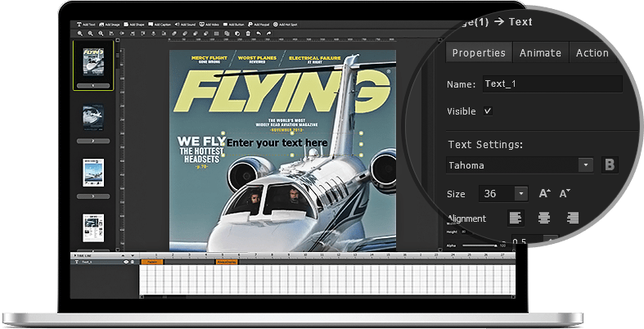The image size is (644, 329).
Task: Open the Tahoma font dropdown
Action: (x=586, y=165)
